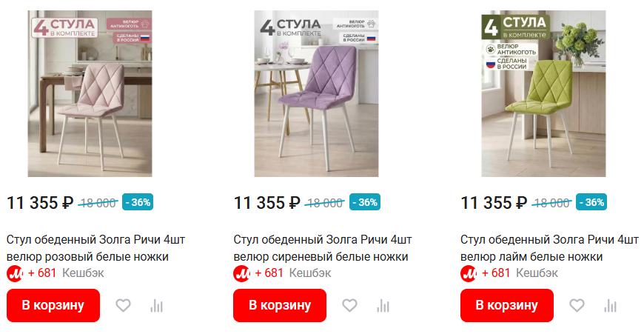Open the лайм velvet chair product title

549,248
